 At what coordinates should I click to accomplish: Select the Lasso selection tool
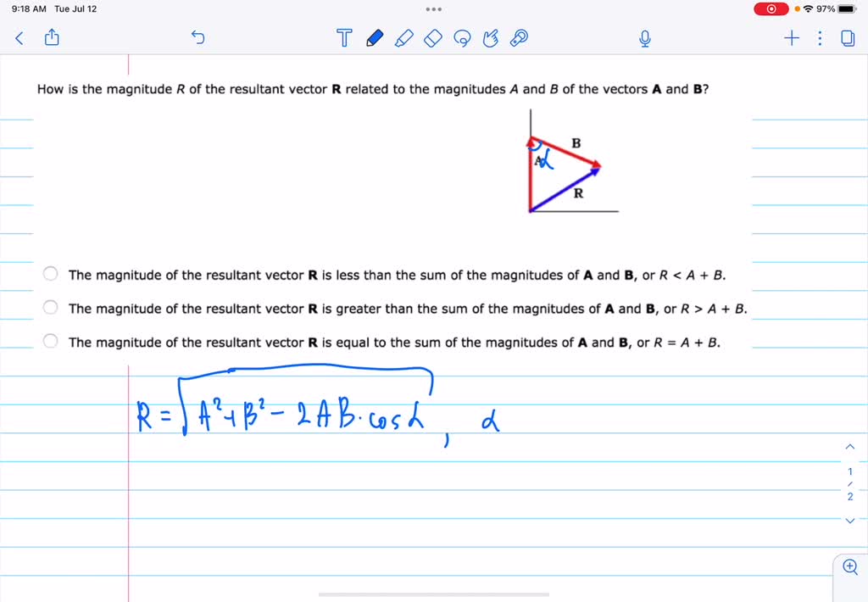462,37
